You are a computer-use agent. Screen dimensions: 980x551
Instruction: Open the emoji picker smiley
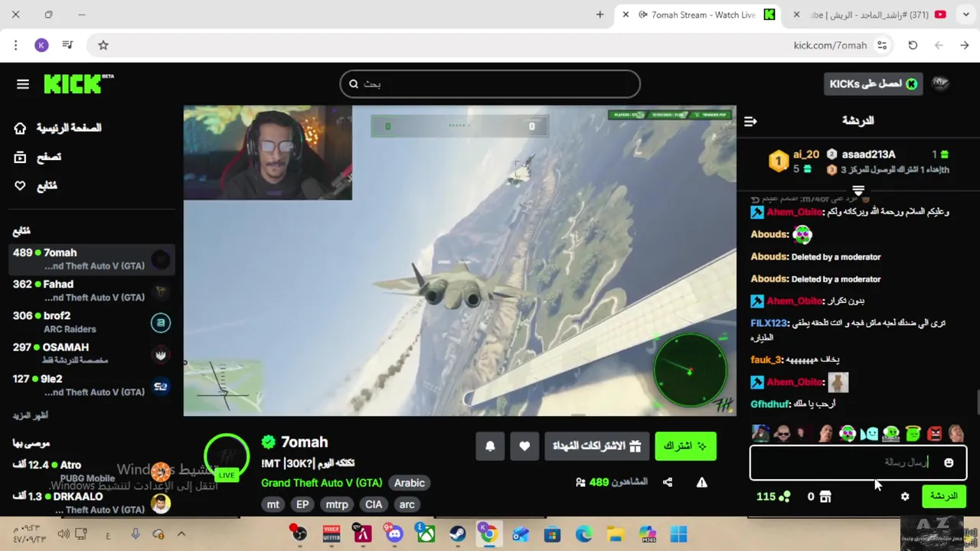(x=949, y=462)
